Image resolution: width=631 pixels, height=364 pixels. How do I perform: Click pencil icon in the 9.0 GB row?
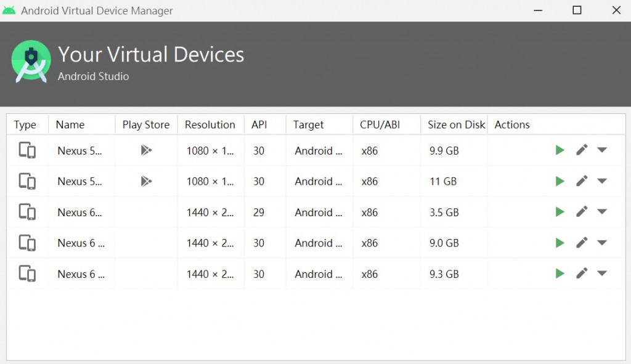tap(582, 243)
